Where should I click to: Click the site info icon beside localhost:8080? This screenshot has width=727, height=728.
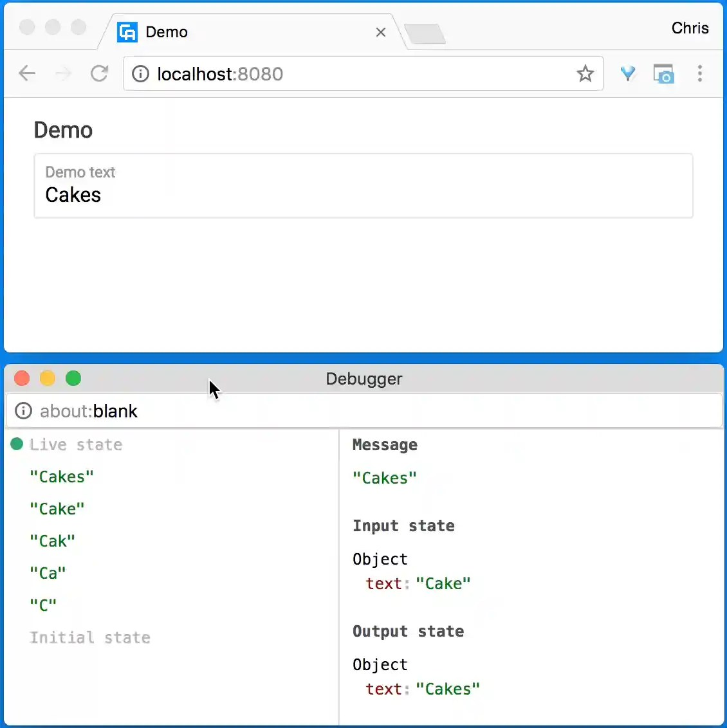coord(140,73)
